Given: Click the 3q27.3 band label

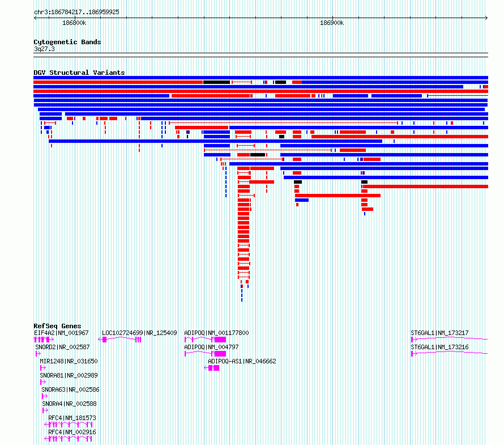Looking at the screenshot, I should tap(44, 49).
